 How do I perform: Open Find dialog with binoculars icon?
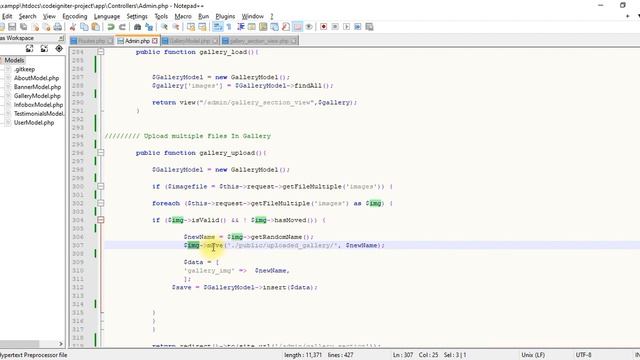coord(137,27)
